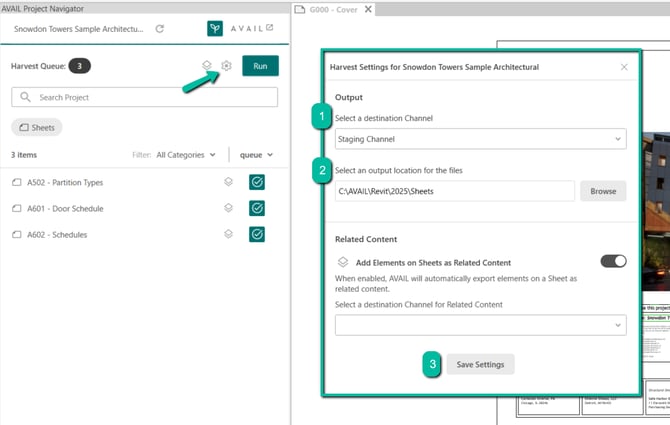Click related content icon for A601 row
The image size is (670, 425).
click(228, 208)
